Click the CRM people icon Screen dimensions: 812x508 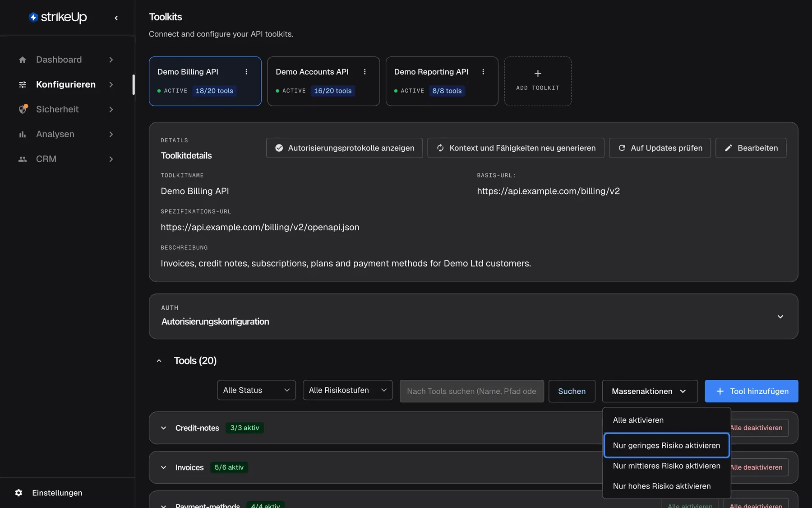[x=23, y=159]
